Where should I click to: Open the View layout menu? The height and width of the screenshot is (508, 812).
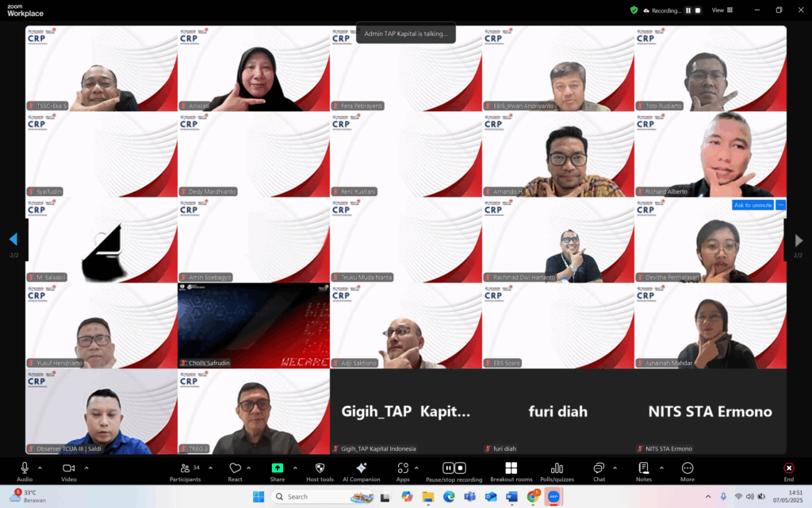click(722, 10)
